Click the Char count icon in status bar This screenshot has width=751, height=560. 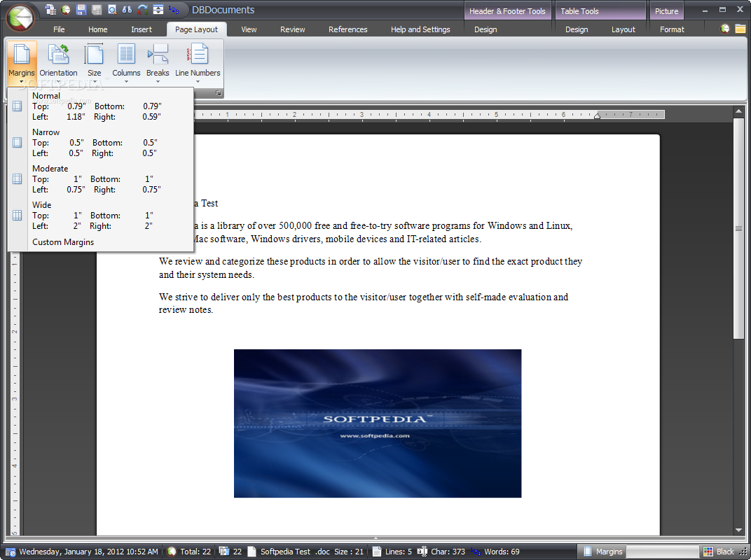[x=422, y=552]
